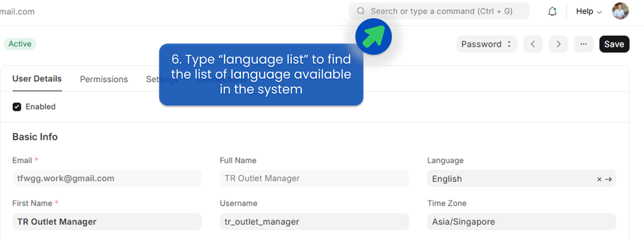644x238 pixels.
Task: Switch to the Permissions tab
Action: coord(104,79)
